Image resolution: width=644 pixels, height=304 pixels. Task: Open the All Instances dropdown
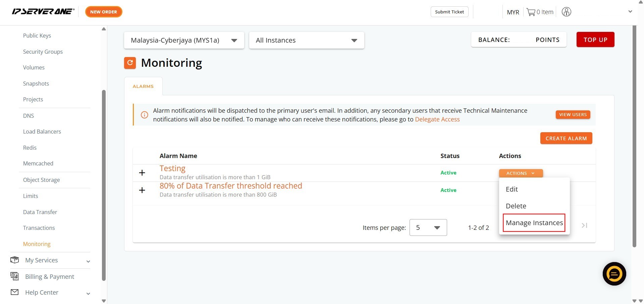click(x=306, y=40)
